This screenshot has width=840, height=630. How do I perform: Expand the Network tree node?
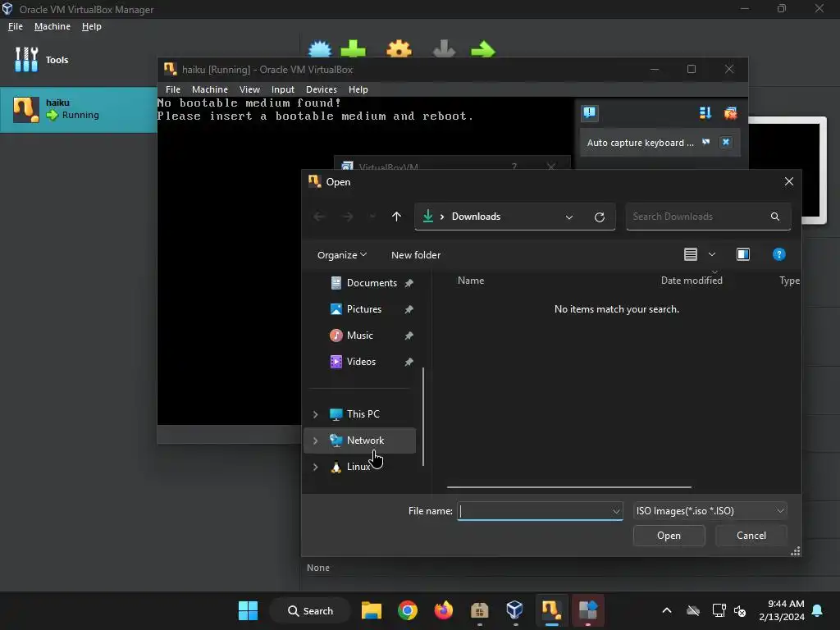pos(315,441)
